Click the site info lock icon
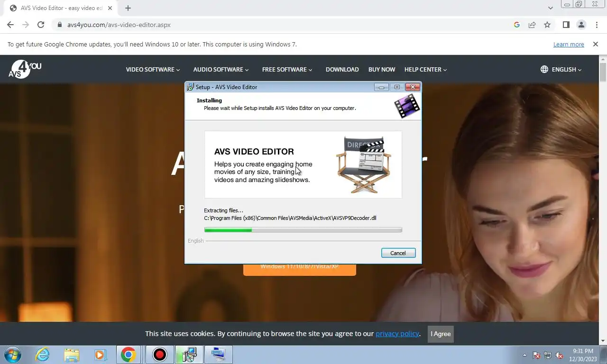Viewport: 607px width, 364px height. point(60,25)
